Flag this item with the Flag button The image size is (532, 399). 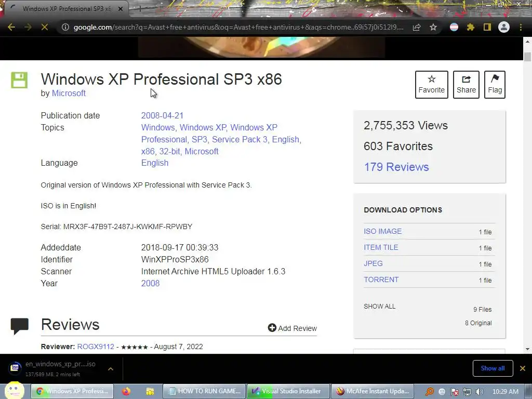[x=495, y=85]
